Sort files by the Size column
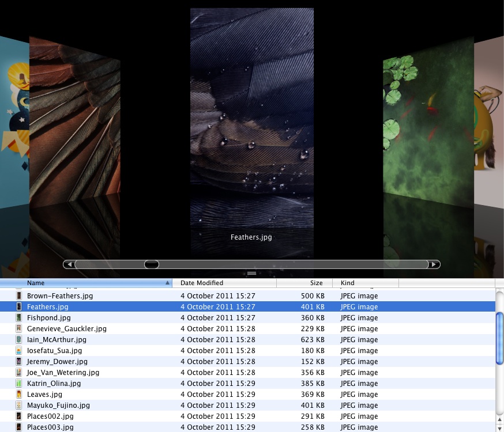 (317, 283)
